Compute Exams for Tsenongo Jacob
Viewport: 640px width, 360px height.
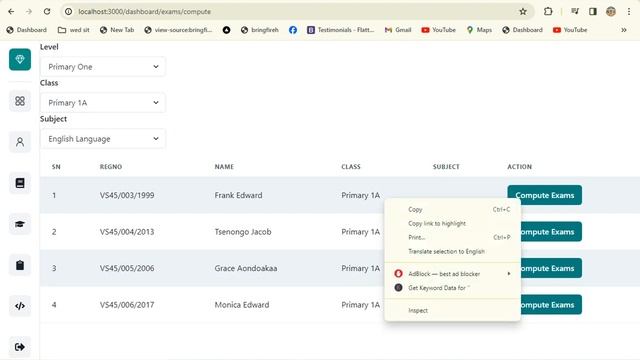551,231
